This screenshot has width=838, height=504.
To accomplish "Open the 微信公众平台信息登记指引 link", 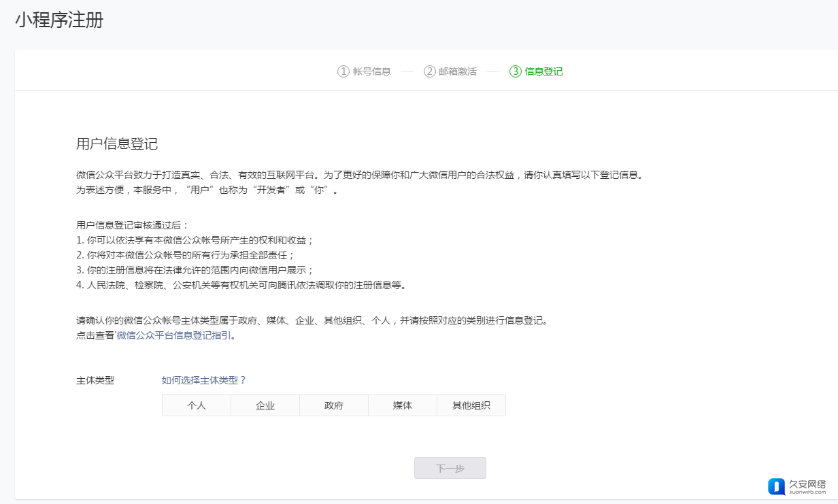I will 174,335.
